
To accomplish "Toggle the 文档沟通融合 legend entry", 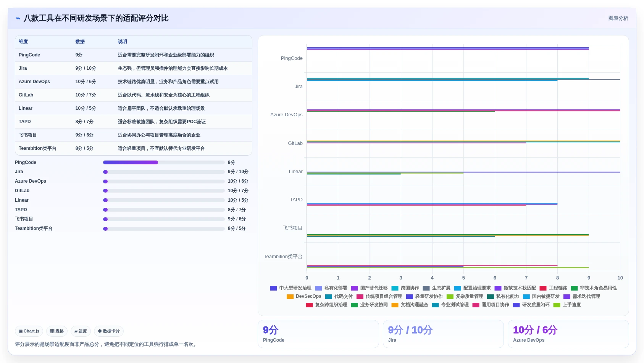I will point(410,305).
